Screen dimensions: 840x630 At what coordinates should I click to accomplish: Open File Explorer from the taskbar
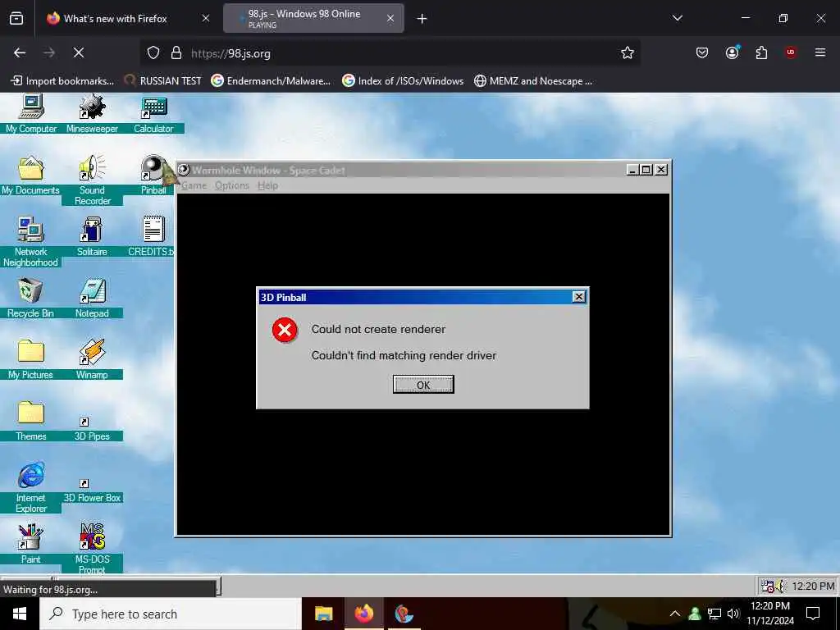[323, 614]
